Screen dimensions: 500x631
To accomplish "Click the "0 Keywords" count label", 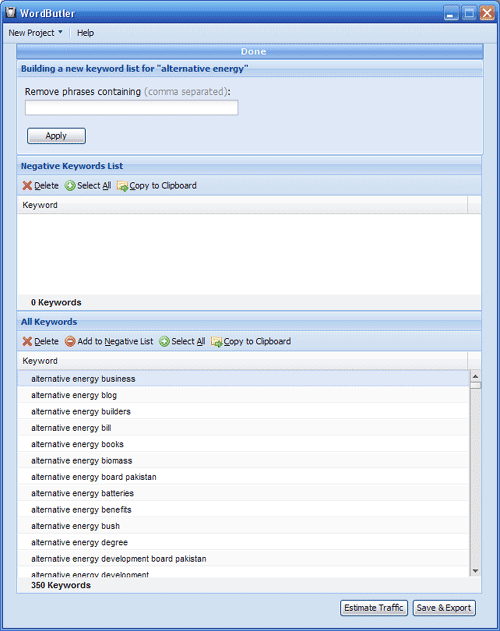I will 56,302.
